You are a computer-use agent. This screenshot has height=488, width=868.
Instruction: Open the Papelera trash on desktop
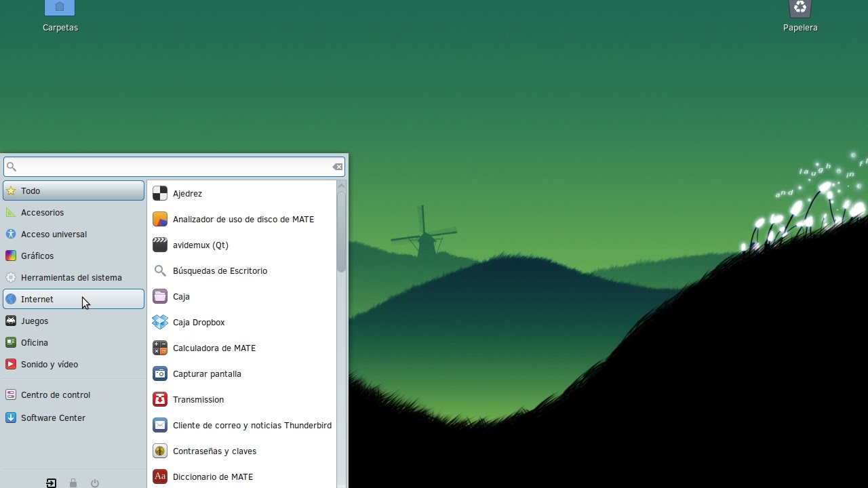tap(800, 16)
